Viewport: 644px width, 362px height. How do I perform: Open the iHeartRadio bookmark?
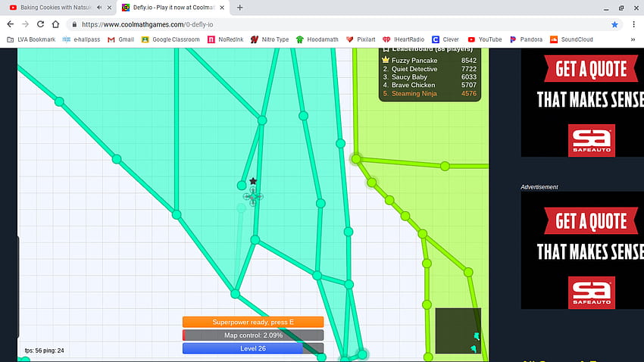click(403, 39)
